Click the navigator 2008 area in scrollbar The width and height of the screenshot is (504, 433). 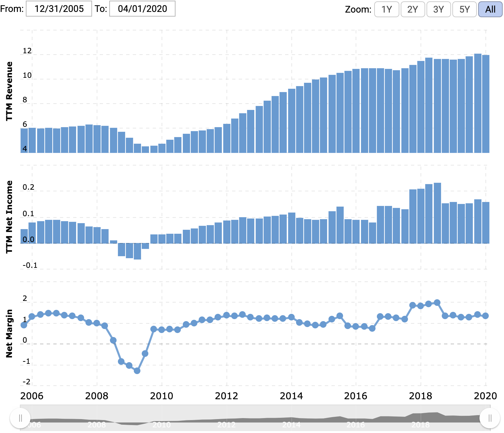tap(97, 424)
